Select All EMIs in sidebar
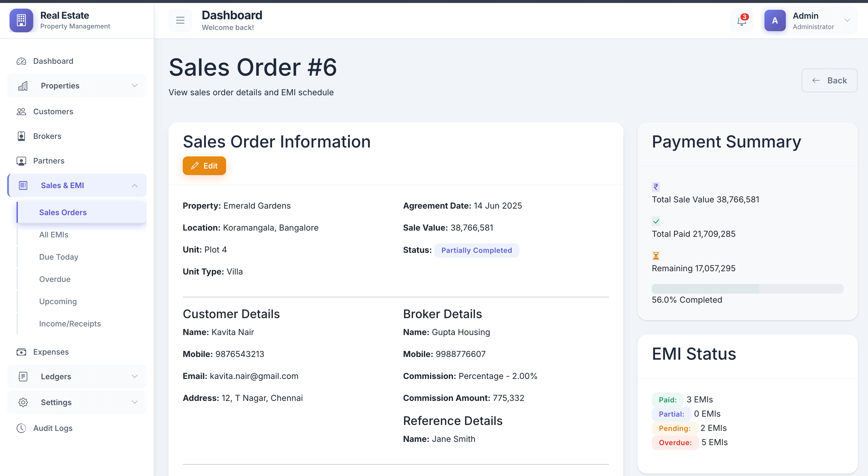The width and height of the screenshot is (868, 476). click(x=54, y=235)
